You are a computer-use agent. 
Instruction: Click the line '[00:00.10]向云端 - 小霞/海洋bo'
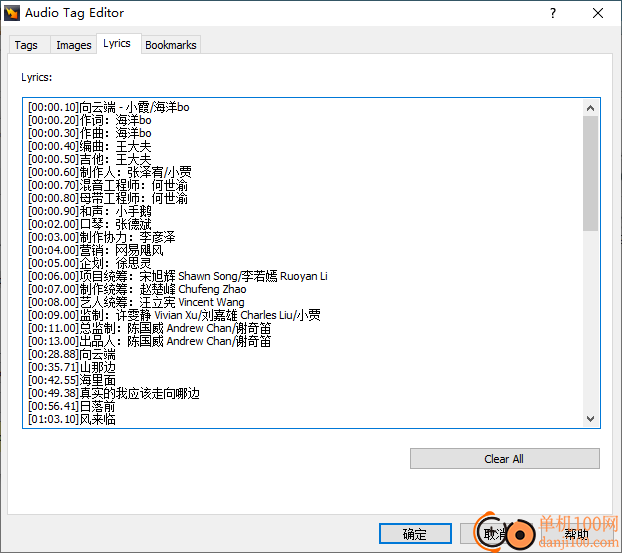tap(109, 107)
